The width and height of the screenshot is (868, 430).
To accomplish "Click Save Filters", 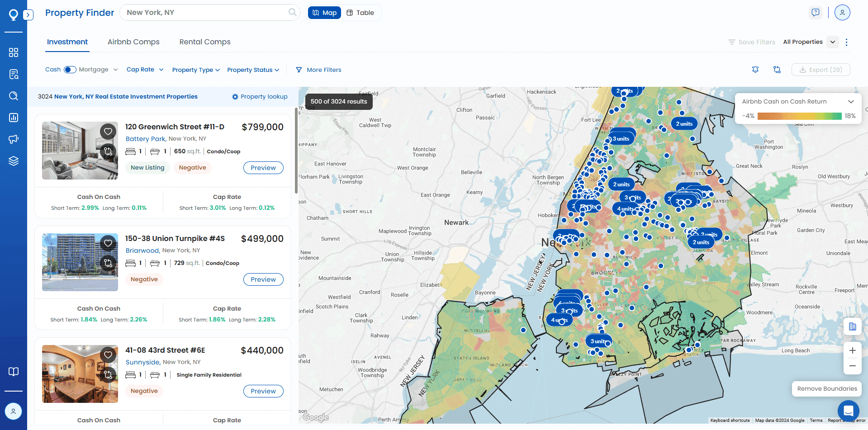I will 752,42.
